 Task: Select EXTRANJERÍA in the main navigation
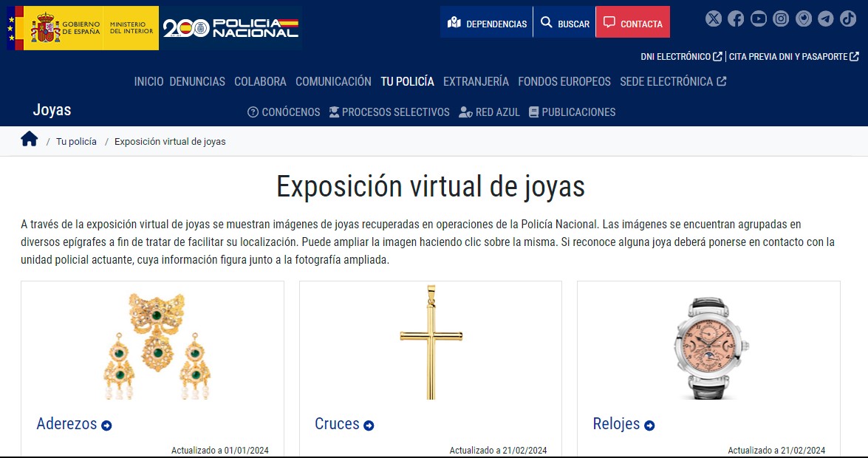[476, 81]
